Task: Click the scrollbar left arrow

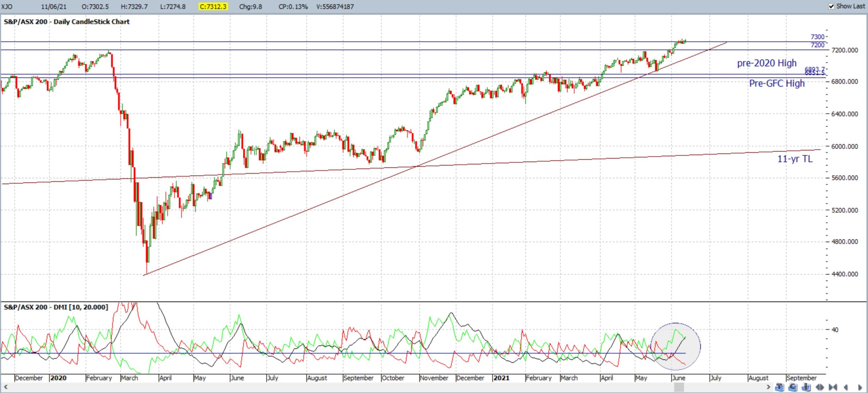Action: tap(6, 387)
